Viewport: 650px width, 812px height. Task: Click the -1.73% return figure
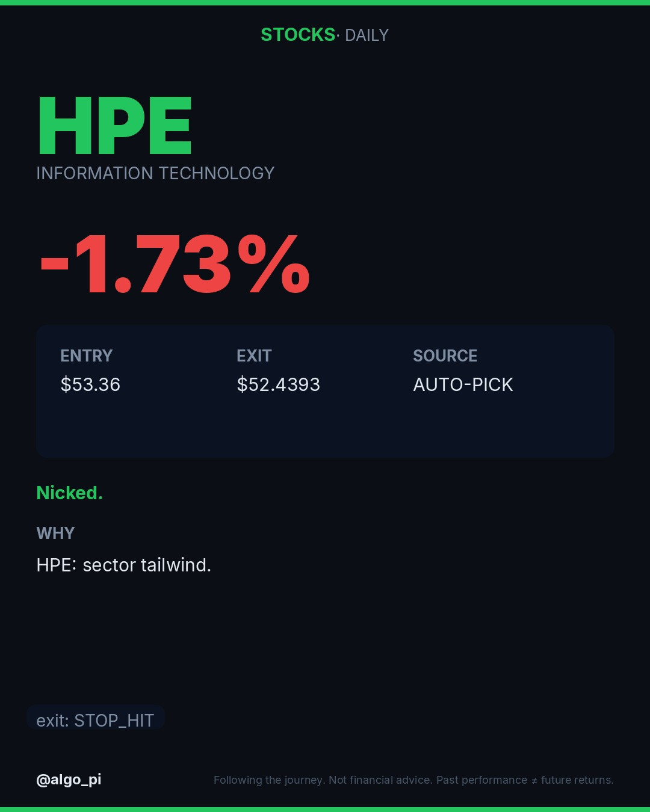tap(175, 265)
